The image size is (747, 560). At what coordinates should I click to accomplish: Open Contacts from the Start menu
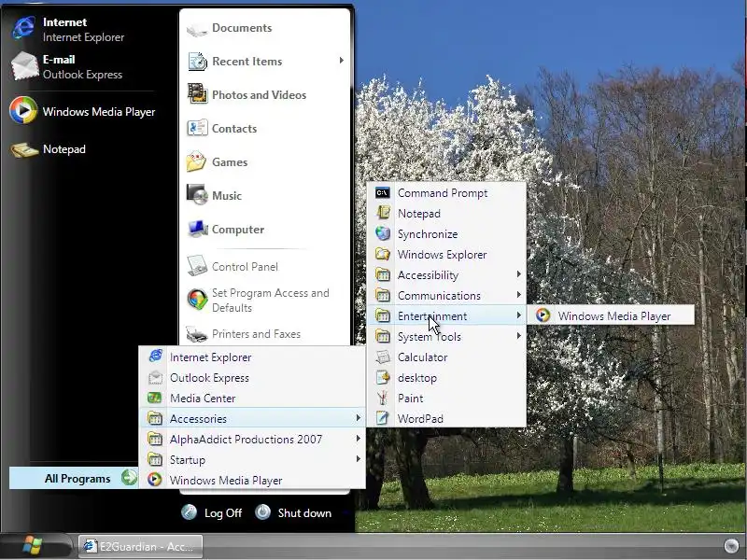(x=222, y=128)
